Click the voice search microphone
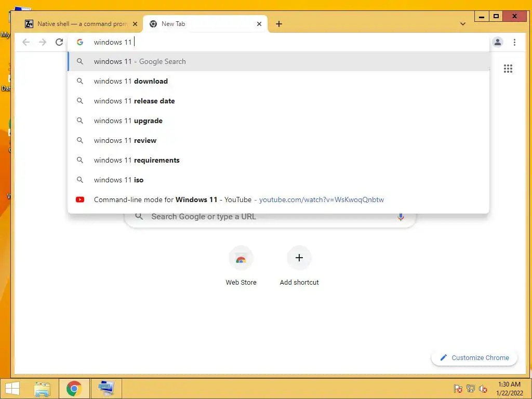 (x=401, y=217)
